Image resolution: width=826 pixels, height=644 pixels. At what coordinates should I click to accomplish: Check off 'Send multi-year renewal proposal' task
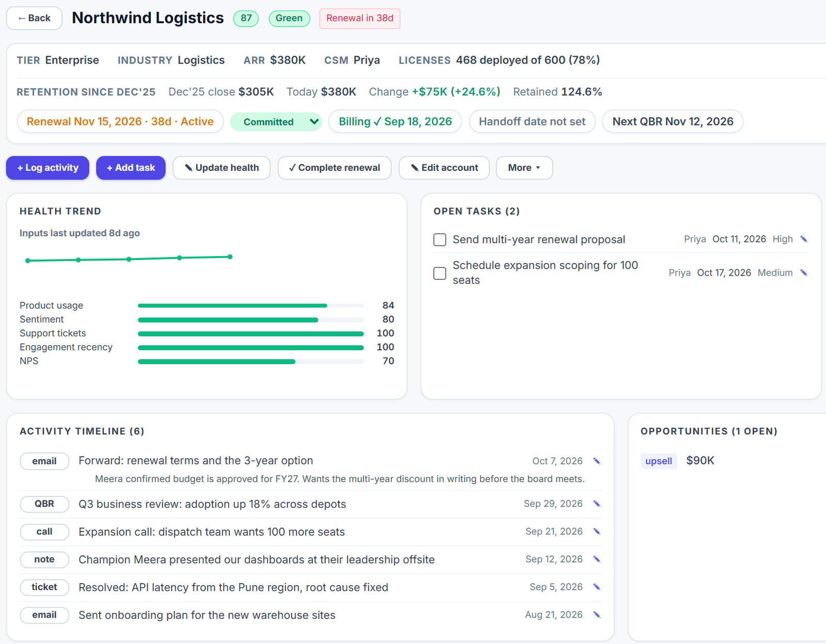pos(440,239)
